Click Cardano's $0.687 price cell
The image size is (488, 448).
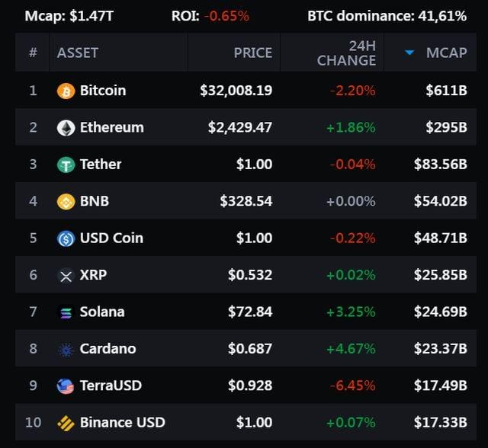pyautogui.click(x=250, y=349)
